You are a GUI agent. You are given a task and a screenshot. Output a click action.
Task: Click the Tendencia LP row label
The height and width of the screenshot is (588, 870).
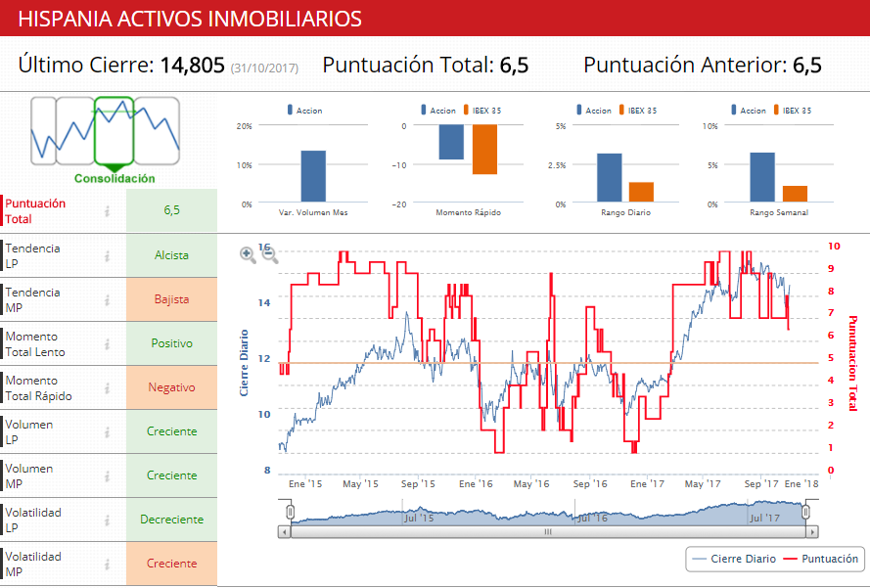[32, 255]
